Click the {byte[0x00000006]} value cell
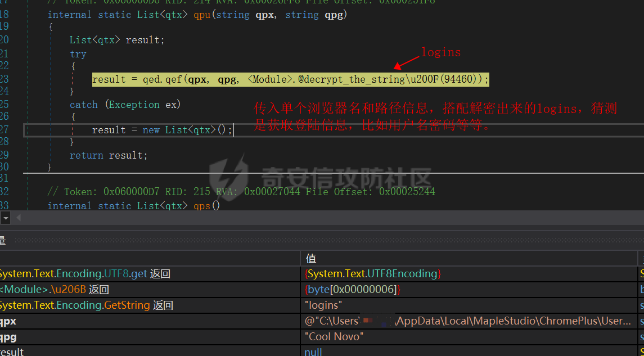 pyautogui.click(x=352, y=290)
